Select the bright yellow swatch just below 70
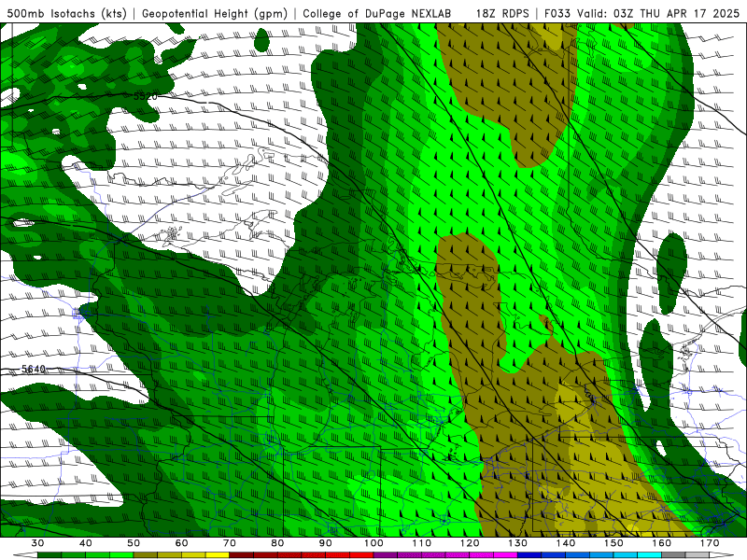The image size is (747, 560). pyautogui.click(x=218, y=554)
